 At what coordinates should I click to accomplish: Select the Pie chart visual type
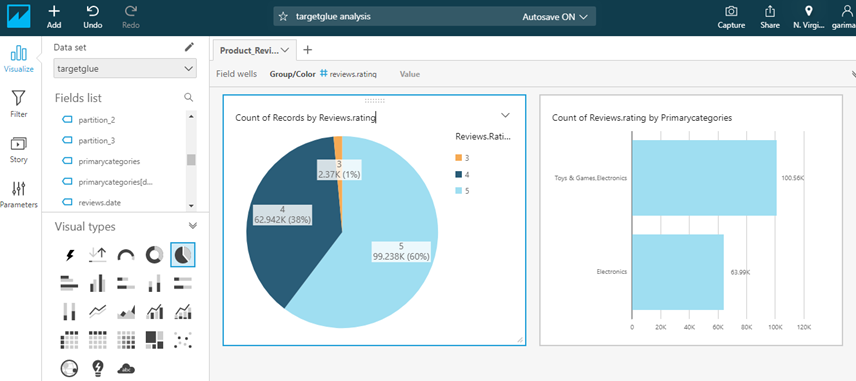[183, 254]
